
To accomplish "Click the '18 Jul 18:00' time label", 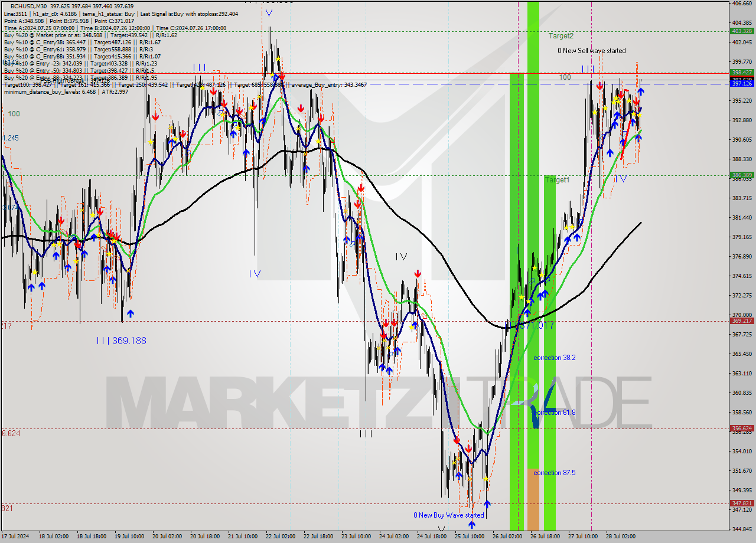I will [92, 537].
